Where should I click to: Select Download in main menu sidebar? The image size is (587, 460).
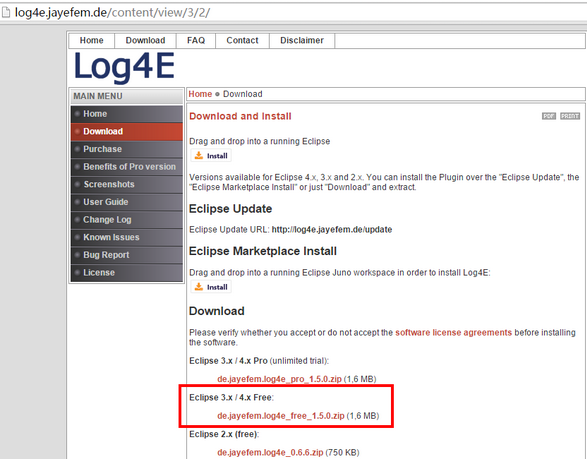click(x=127, y=131)
